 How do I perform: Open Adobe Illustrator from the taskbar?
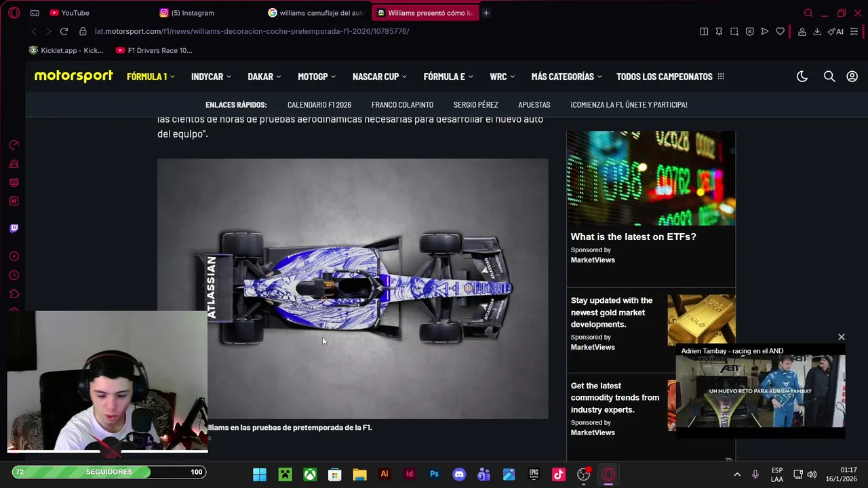point(384,474)
